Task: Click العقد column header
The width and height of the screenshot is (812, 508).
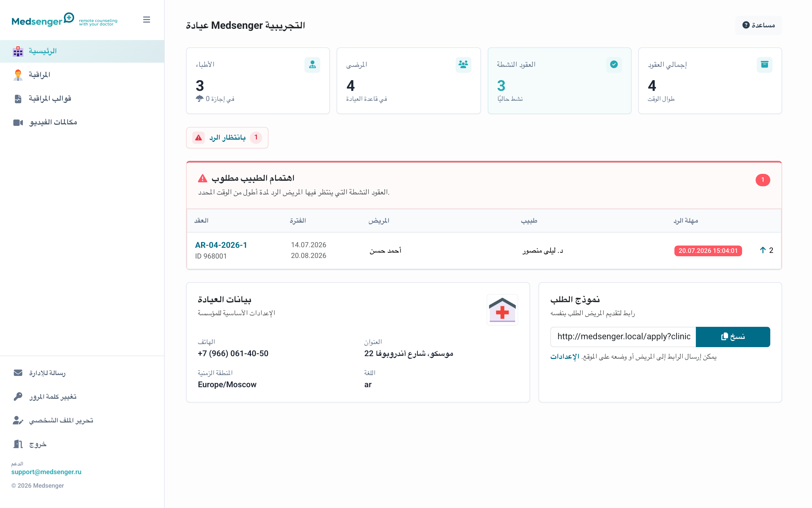Action: (201, 221)
